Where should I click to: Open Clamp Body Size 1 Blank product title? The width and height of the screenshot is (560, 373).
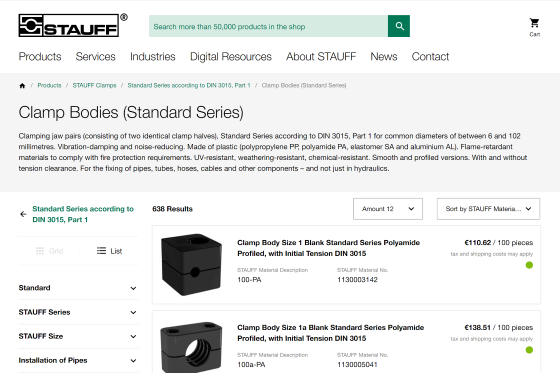[x=328, y=248]
